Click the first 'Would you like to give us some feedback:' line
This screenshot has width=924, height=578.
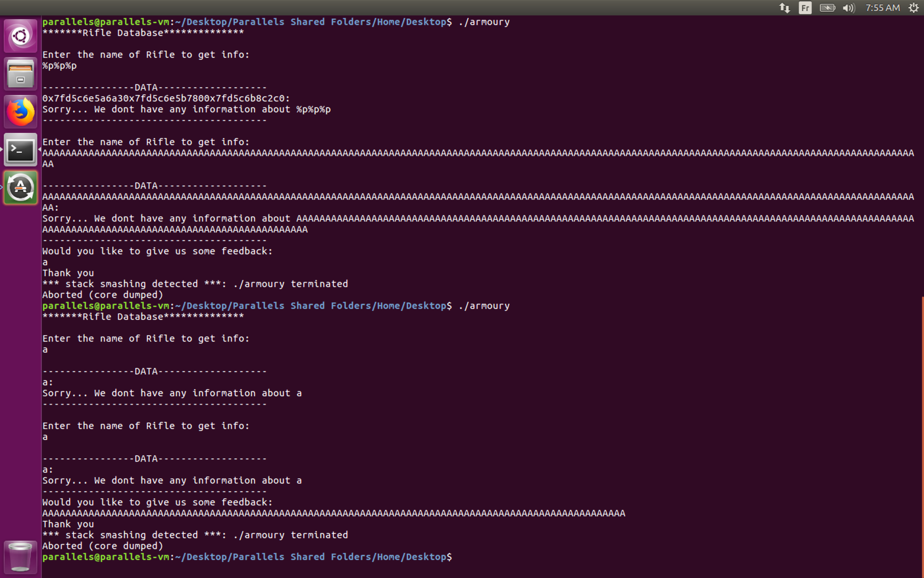(x=158, y=251)
